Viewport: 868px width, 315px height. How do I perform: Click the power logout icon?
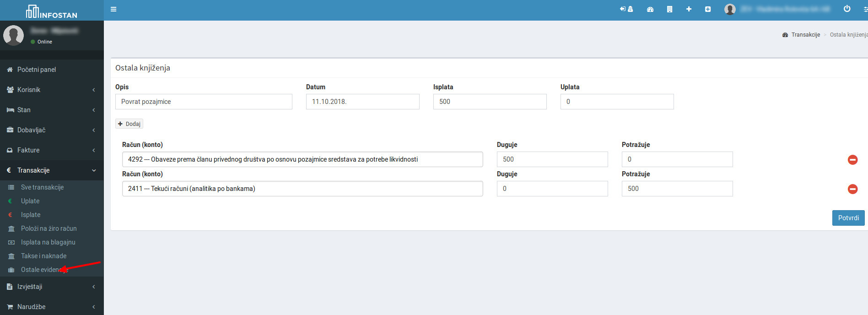point(847,9)
